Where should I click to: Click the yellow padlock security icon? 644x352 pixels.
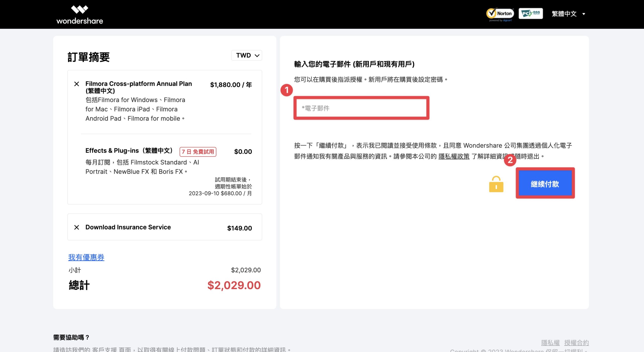tap(496, 184)
